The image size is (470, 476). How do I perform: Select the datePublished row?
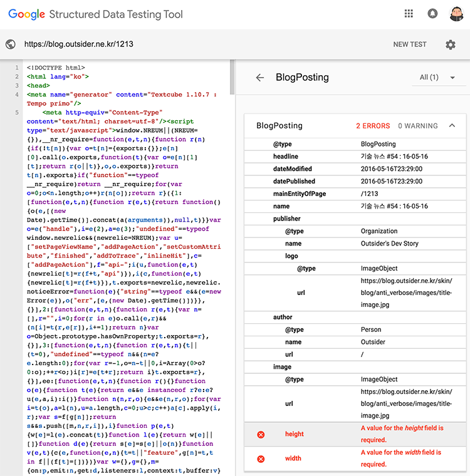[x=355, y=181]
